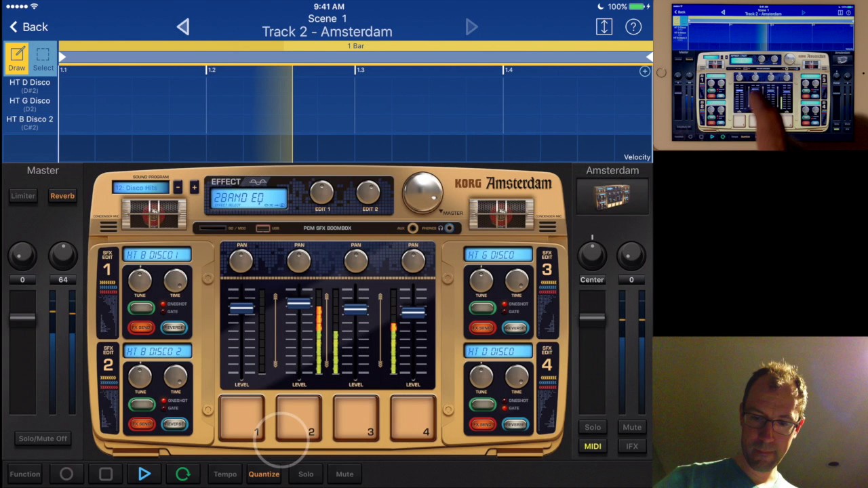This screenshot has height=488, width=868.
Task: Open the Tempo setting
Action: click(225, 474)
